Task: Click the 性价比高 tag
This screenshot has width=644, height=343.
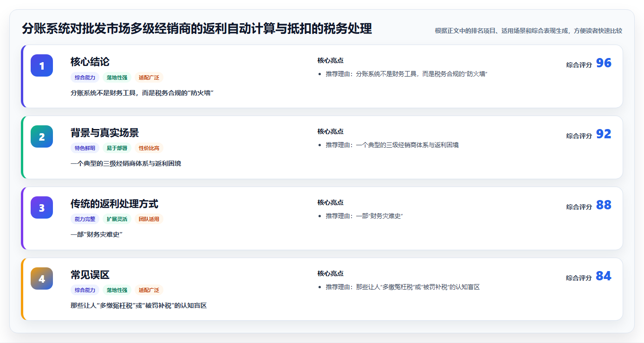Action: 149,149
